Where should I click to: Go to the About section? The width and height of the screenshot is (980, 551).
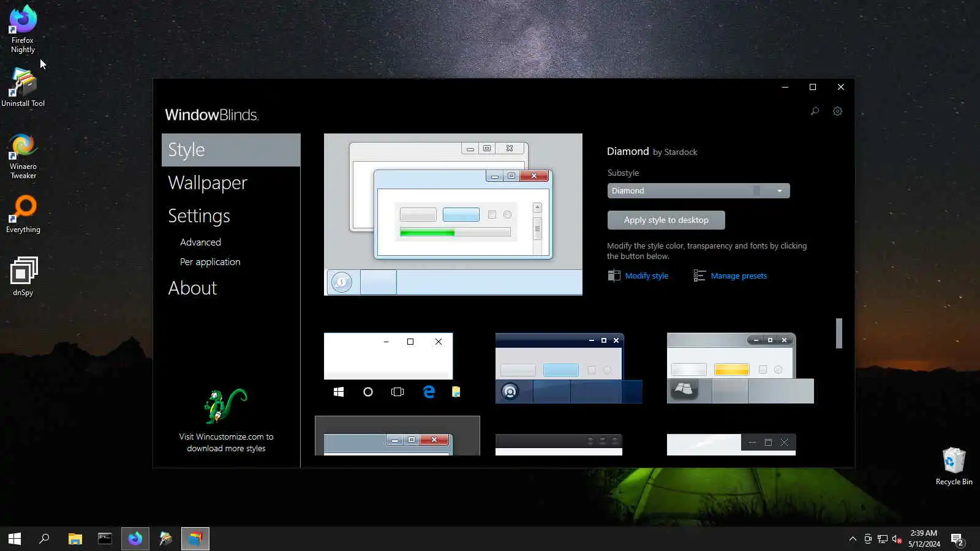tap(192, 288)
